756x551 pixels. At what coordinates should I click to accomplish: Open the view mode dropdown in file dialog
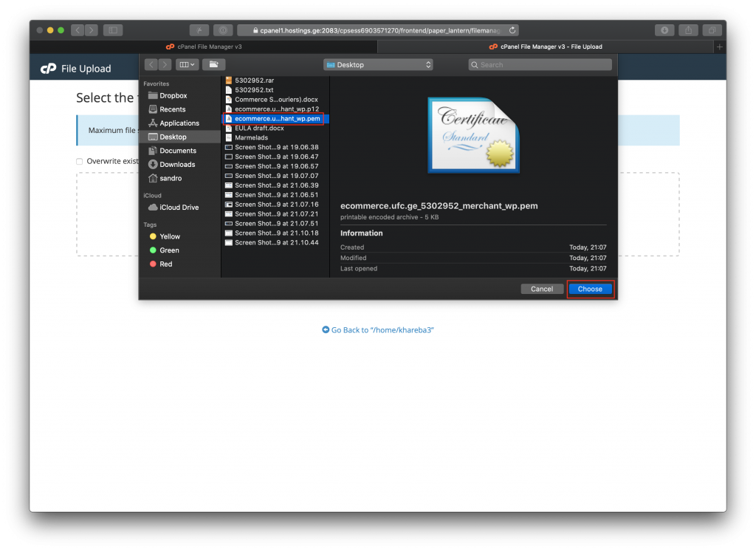point(186,64)
